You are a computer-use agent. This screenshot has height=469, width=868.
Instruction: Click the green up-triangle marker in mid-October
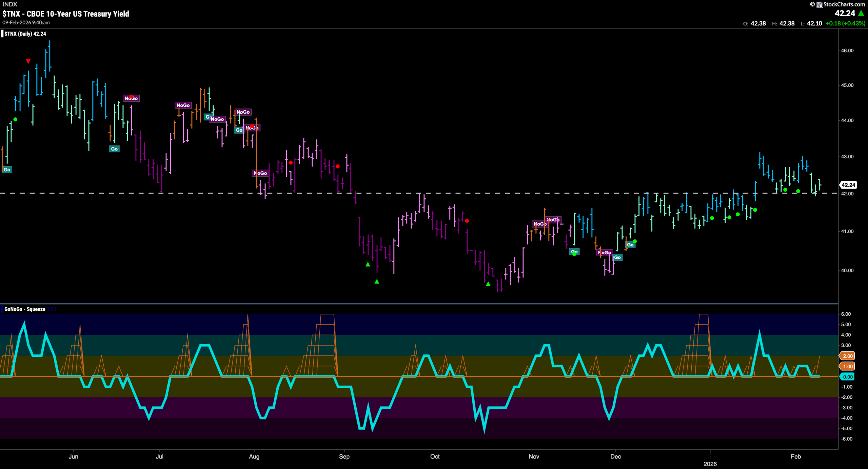click(488, 284)
